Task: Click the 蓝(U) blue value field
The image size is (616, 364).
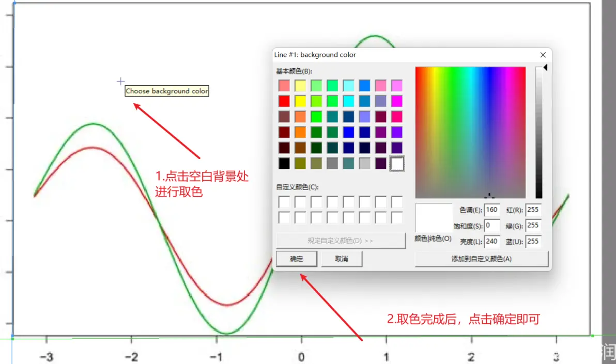Action: [533, 241]
